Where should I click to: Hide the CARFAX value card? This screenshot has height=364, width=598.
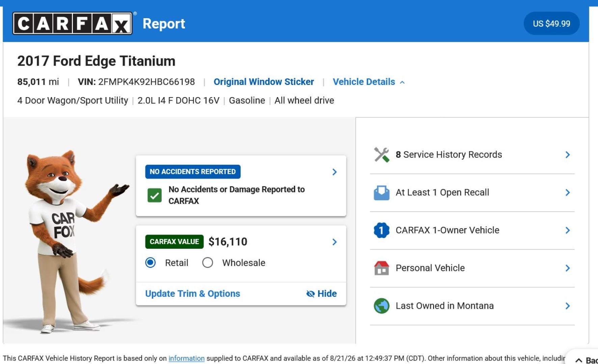[x=321, y=294]
